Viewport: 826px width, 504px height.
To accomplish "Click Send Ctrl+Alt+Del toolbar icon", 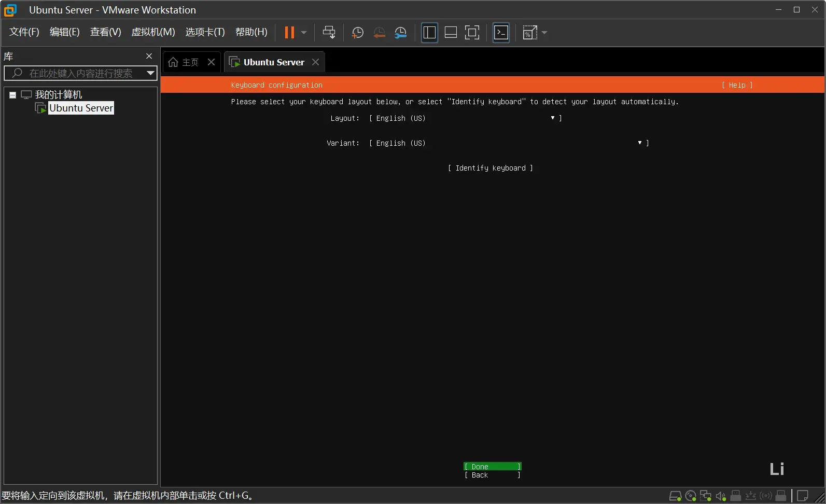I will tap(329, 33).
